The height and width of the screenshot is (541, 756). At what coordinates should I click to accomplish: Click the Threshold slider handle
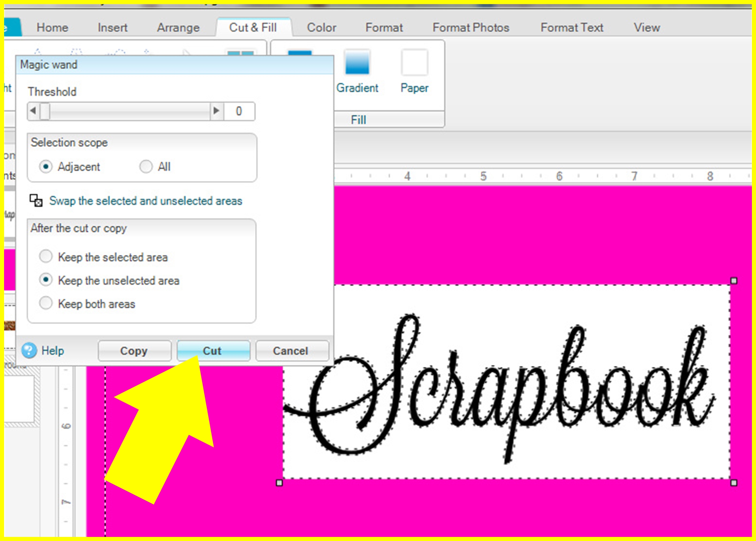point(45,111)
